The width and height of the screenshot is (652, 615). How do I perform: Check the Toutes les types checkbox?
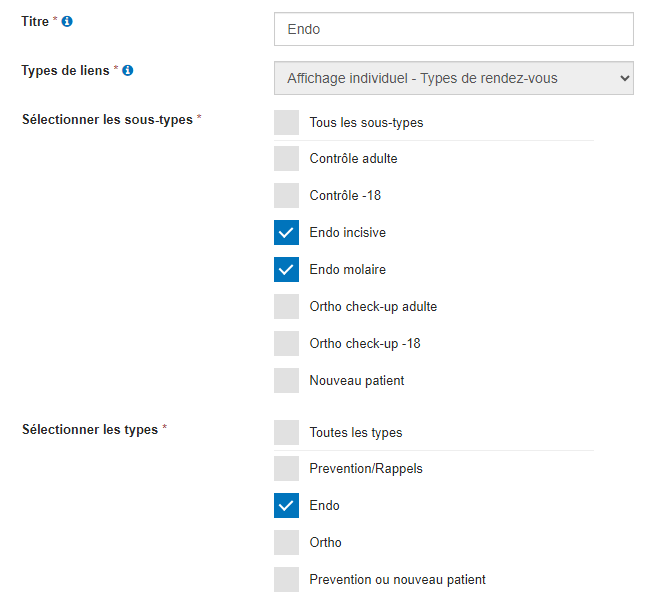286,433
